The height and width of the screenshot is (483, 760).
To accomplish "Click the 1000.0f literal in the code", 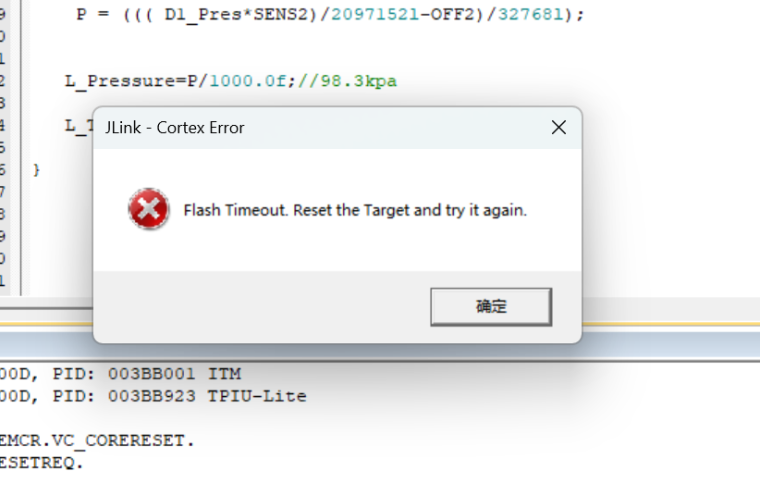I will (x=248, y=81).
